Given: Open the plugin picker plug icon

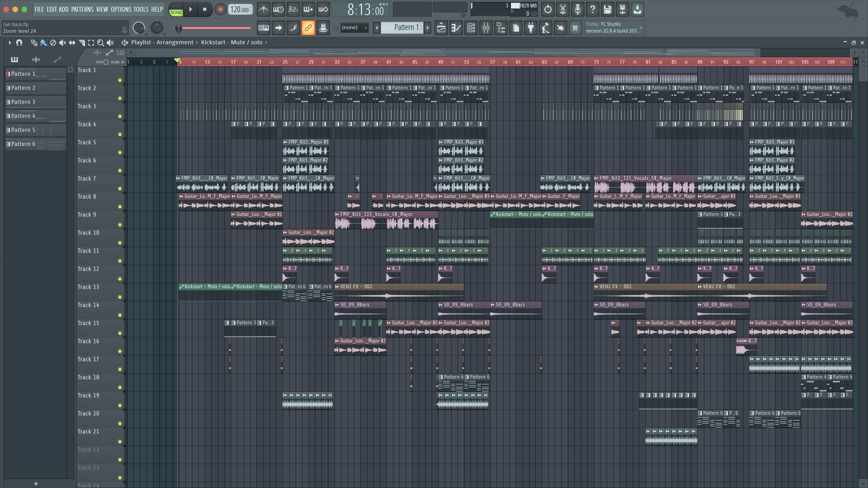Looking at the screenshot, I should point(531,28).
